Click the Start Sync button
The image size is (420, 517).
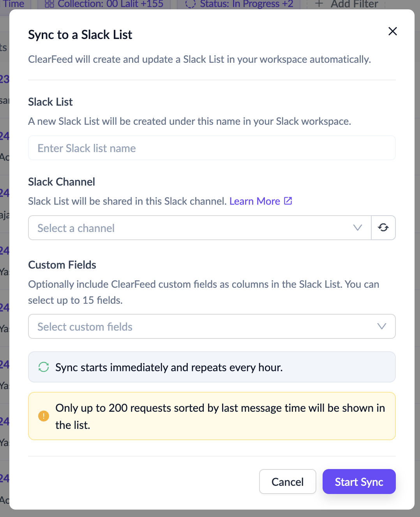[x=359, y=482]
